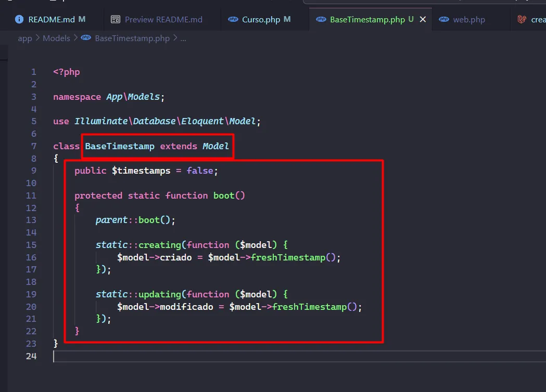This screenshot has height=392, width=546.
Task: Expand the Models breadcrumb segment
Action: pos(56,38)
